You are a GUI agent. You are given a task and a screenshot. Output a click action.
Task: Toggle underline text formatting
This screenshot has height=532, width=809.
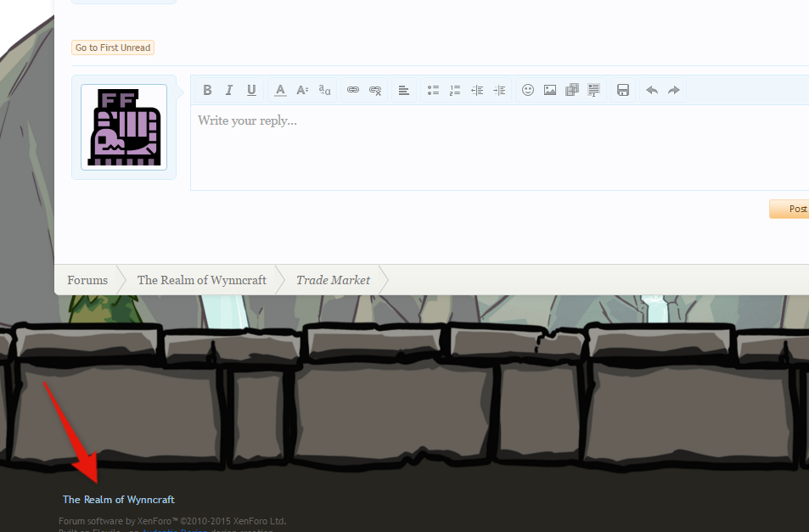coord(251,90)
